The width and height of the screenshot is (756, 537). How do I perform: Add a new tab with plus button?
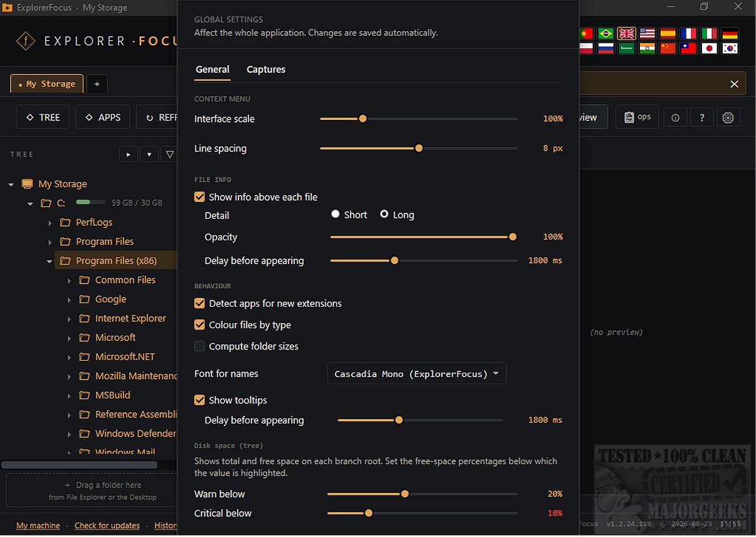97,84
